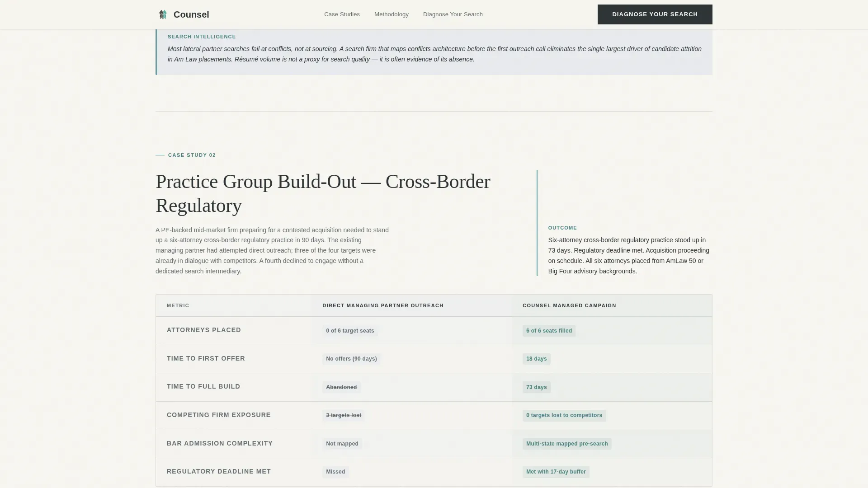Click 'Met with 17-day buffer' badge
This screenshot has width=868, height=488.
click(x=556, y=472)
